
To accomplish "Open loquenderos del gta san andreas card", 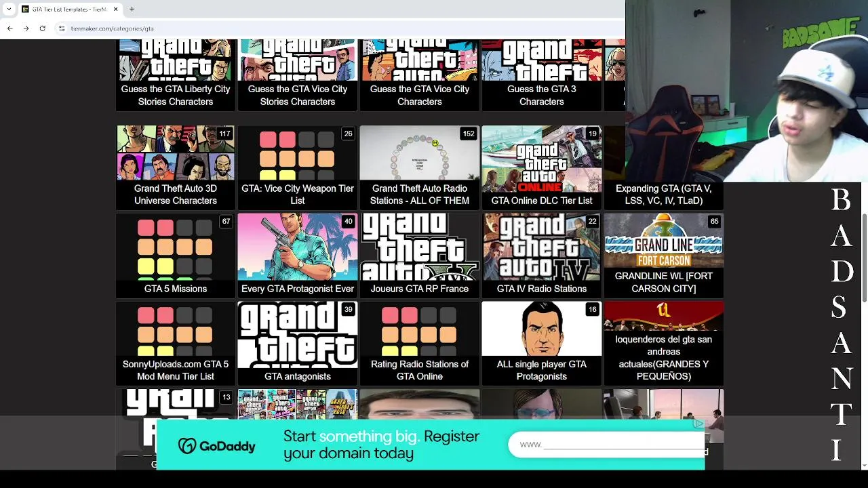I will point(664,343).
